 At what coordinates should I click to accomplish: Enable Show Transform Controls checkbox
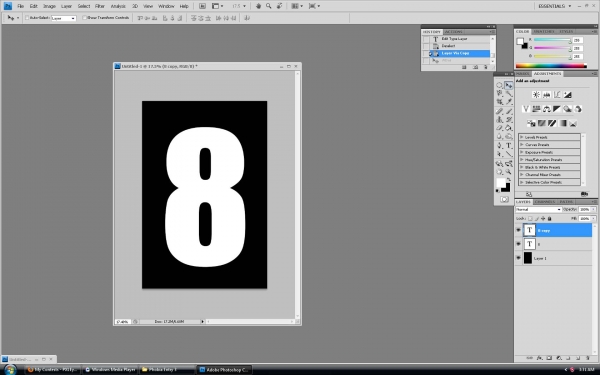point(85,18)
